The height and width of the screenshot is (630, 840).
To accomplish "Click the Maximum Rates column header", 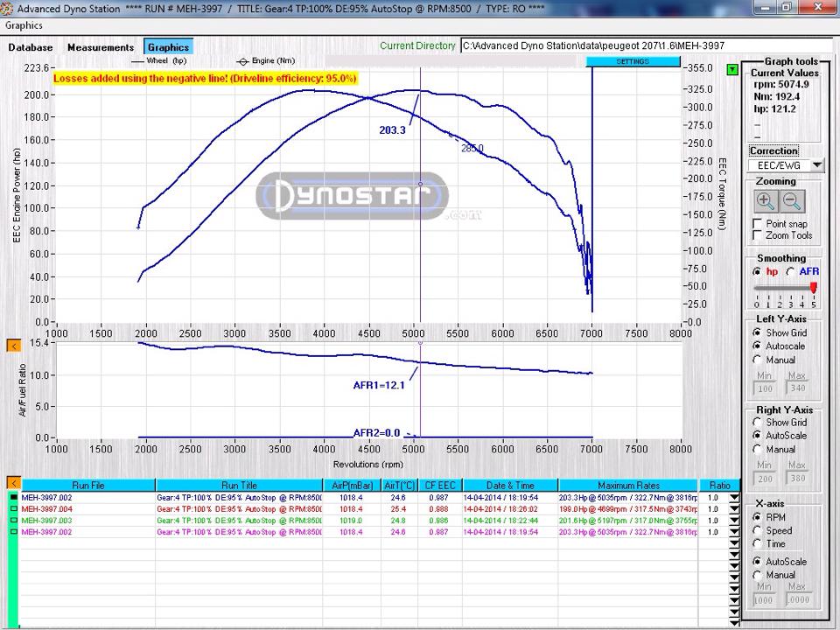I will pos(628,486).
